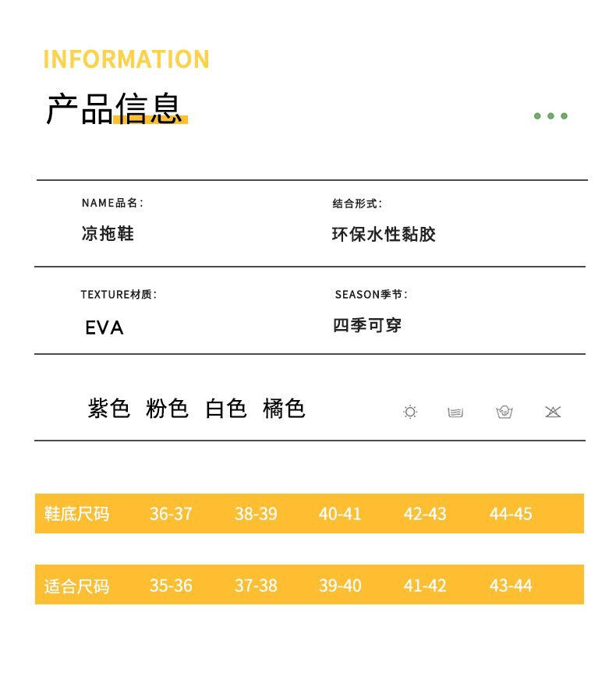Click the hand wash care icon
The width and height of the screenshot is (616, 687).
pyautogui.click(x=504, y=412)
